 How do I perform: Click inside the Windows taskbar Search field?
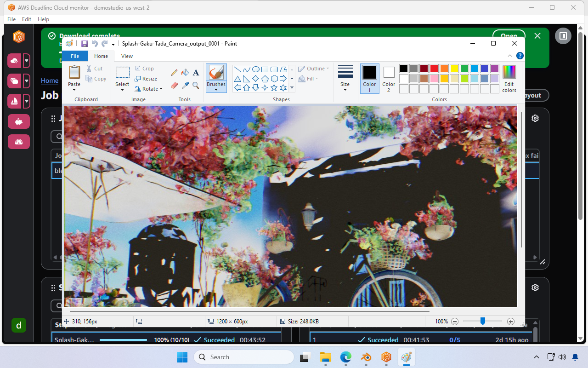pos(243,357)
